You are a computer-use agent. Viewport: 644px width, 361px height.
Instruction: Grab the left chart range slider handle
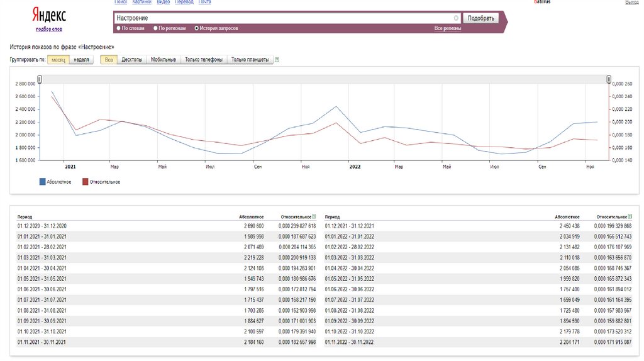click(x=40, y=79)
